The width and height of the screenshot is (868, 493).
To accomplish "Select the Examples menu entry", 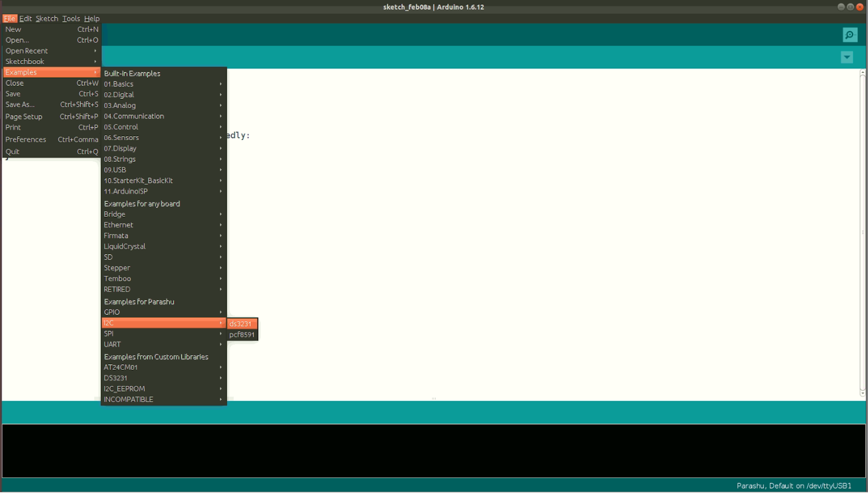I will (52, 72).
